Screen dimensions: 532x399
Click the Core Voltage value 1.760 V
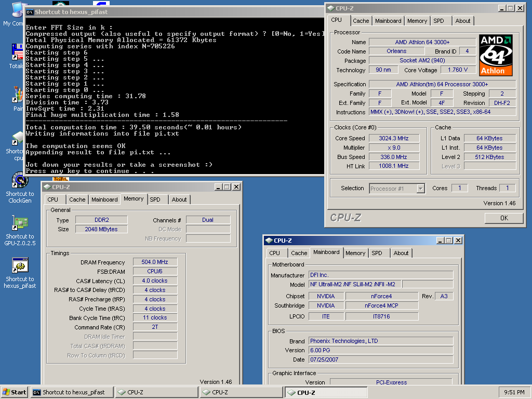(458, 70)
